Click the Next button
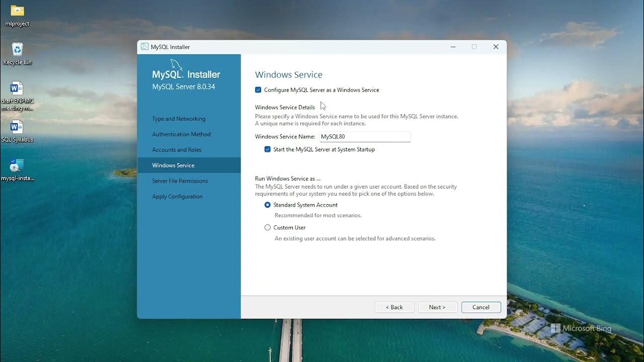The height and width of the screenshot is (362, 644). tap(438, 307)
